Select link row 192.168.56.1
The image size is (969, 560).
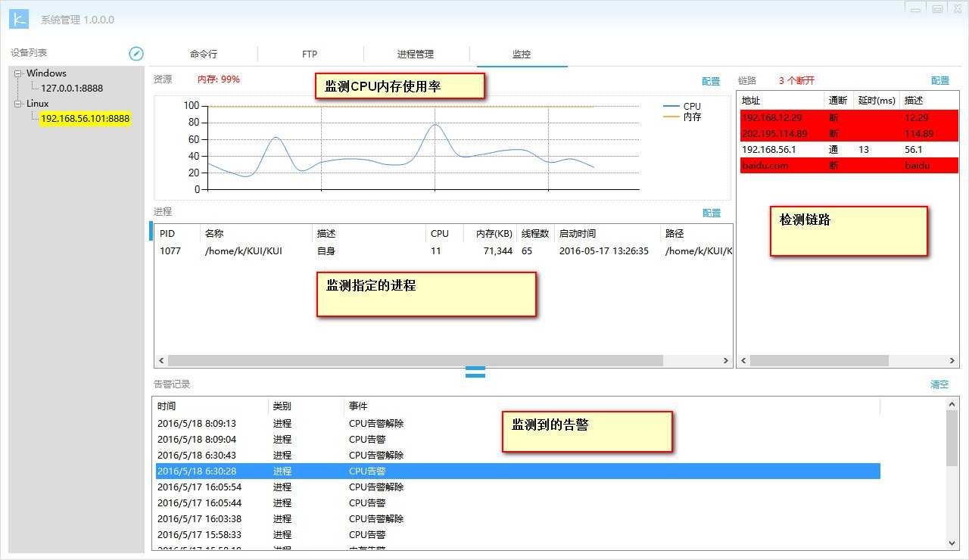(x=849, y=149)
